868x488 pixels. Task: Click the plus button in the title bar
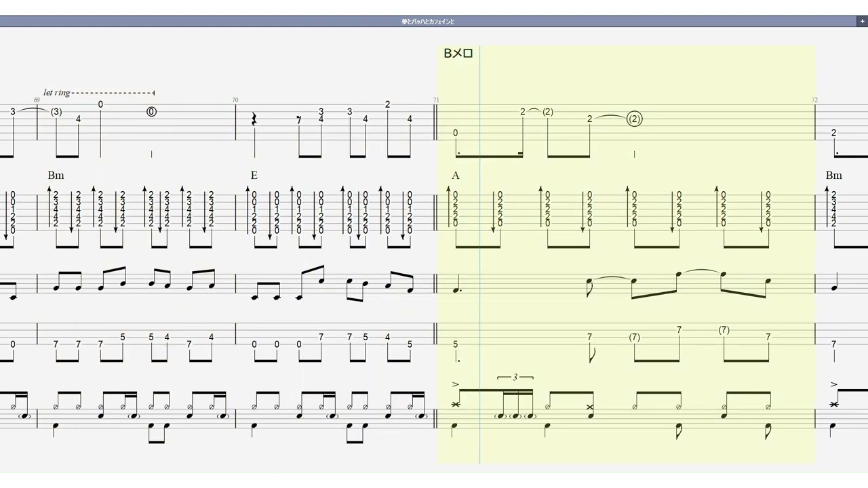tap(862, 22)
